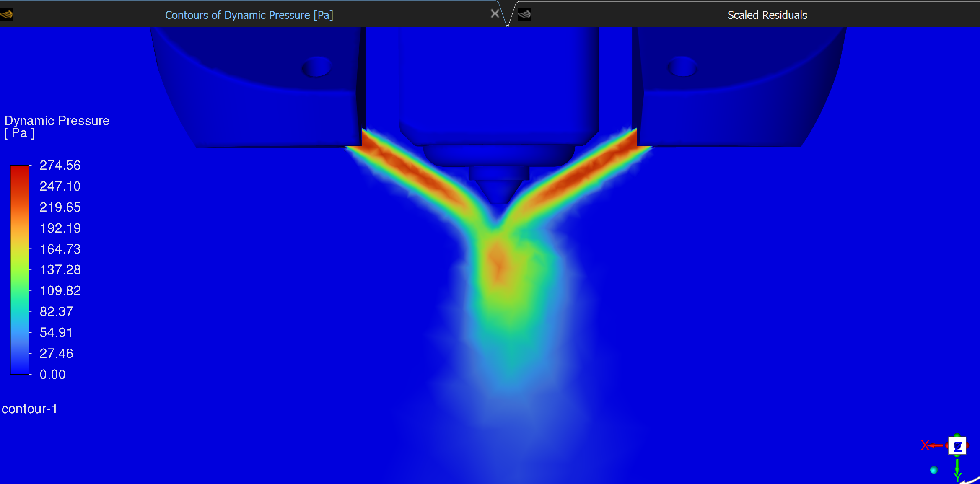980x484 pixels.
Task: Click the contour-1 label
Action: 29,409
